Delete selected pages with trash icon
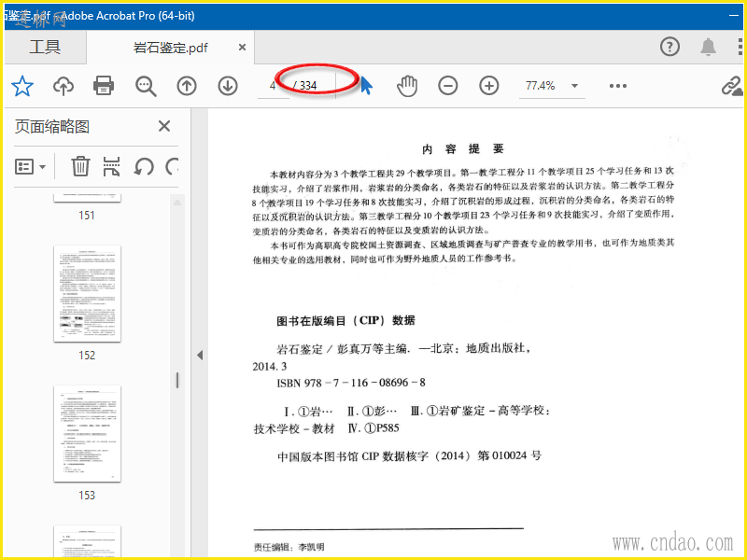Screen dimensions: 747x560 pos(80,166)
